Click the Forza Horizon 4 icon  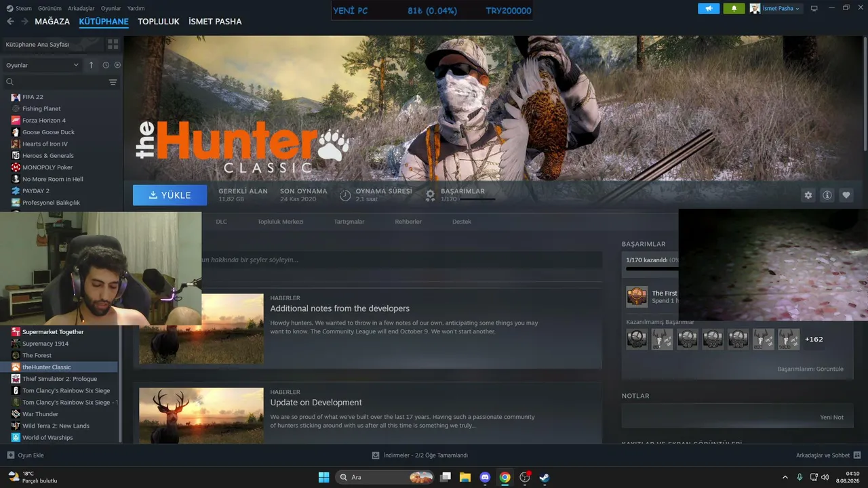click(x=16, y=121)
